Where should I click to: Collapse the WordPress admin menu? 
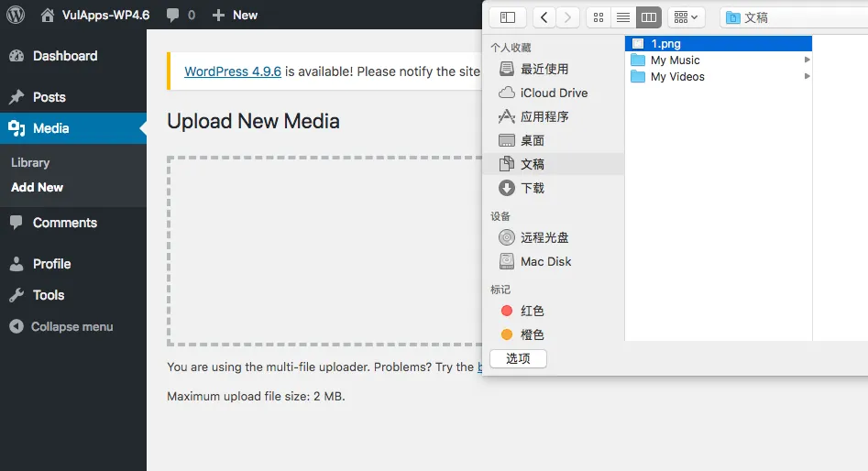click(71, 327)
